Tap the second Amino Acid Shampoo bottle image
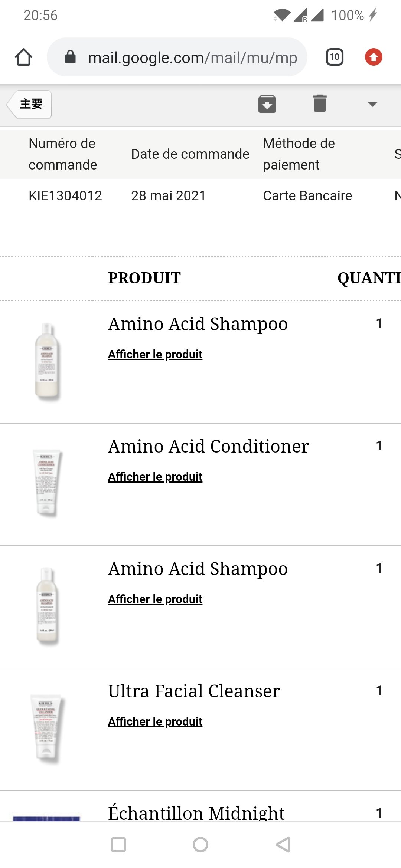The width and height of the screenshot is (401, 868). pos(47,606)
